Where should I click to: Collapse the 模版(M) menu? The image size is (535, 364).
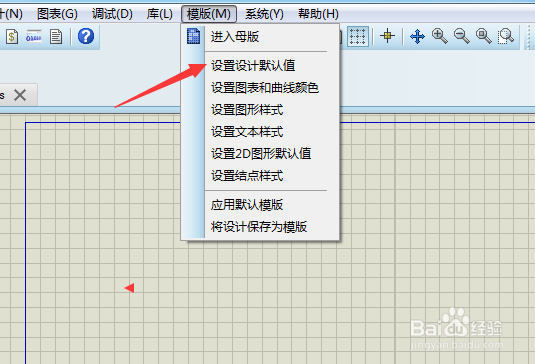click(209, 14)
